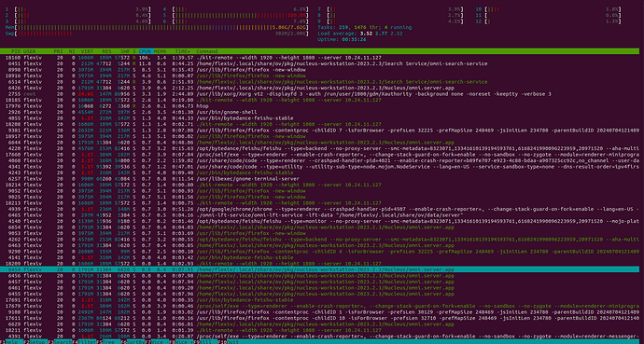
Task: Sort by the RES column header
Action: (106, 51)
